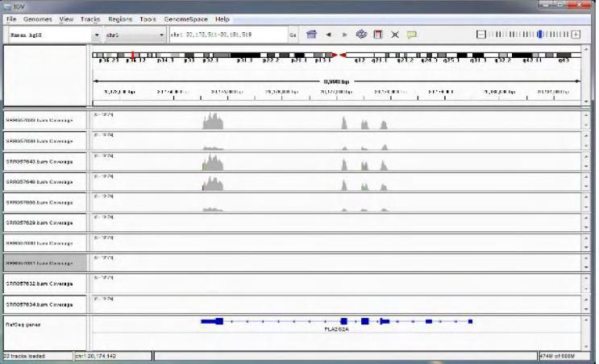Click the Home whole-genome view icon

(x=311, y=35)
